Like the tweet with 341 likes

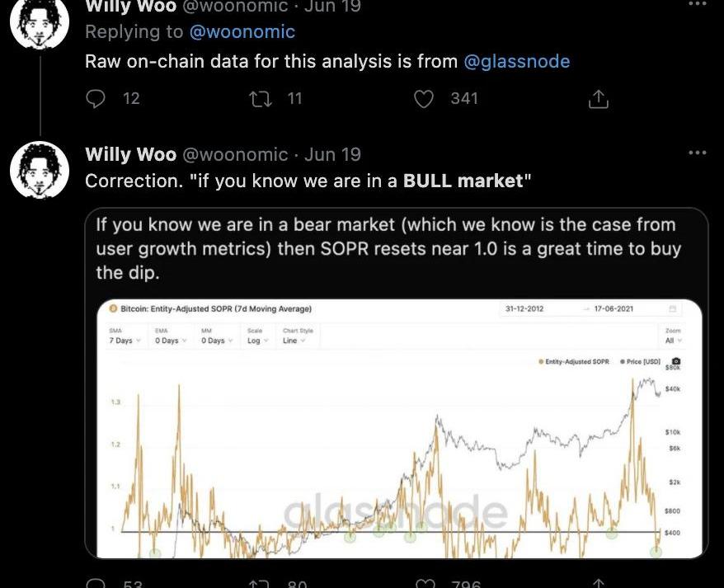[424, 99]
